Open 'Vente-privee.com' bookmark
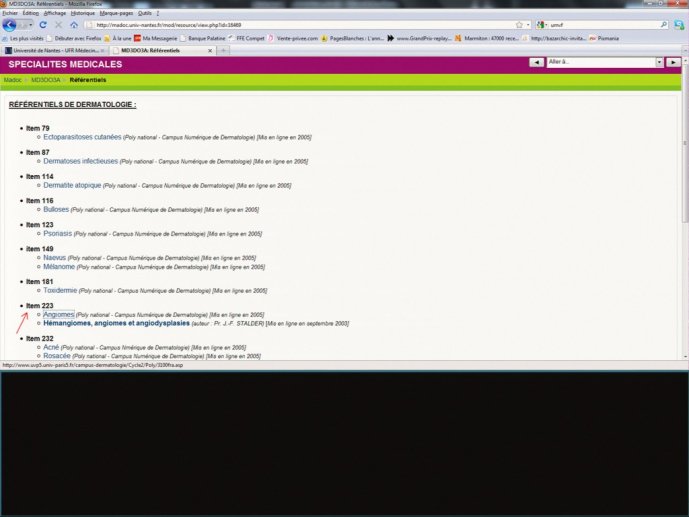Screen dimensions: 689x517 293,39
